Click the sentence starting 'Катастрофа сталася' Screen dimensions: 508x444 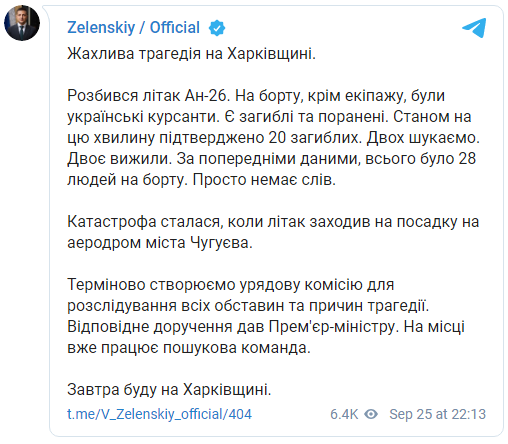[x=273, y=232]
